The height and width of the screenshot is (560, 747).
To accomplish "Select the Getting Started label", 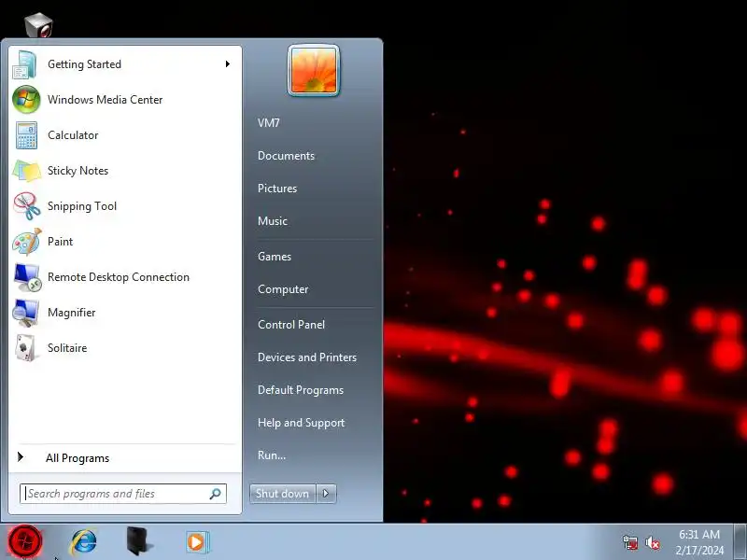I will [x=84, y=64].
